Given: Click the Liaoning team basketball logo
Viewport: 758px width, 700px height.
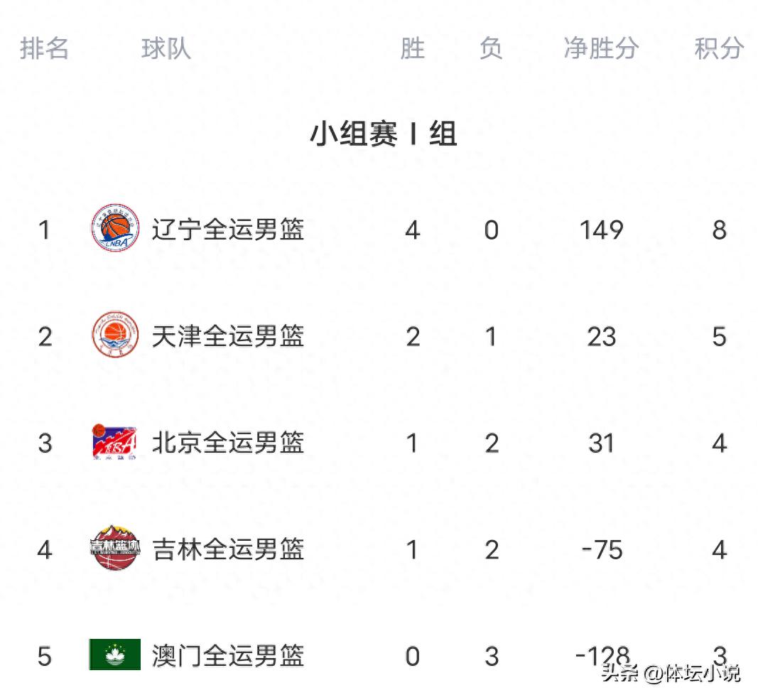Looking at the screenshot, I should click(x=114, y=228).
